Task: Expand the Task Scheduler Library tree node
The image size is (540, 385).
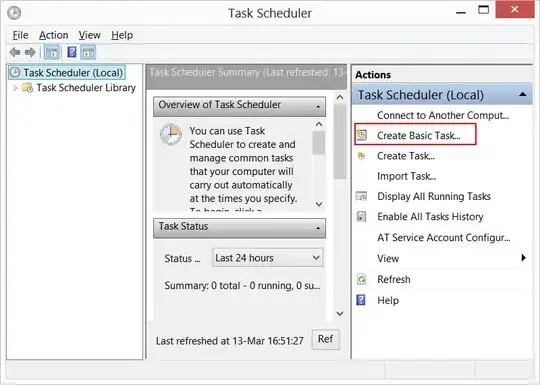Action: point(15,88)
